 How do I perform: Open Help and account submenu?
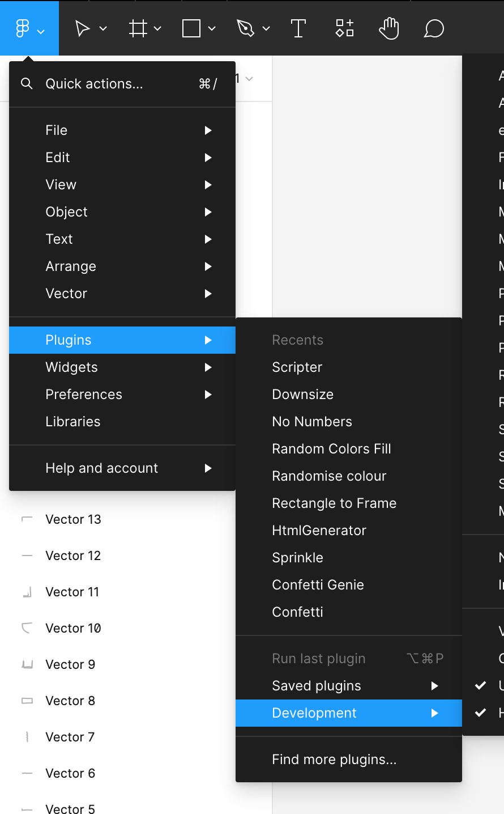(x=122, y=468)
